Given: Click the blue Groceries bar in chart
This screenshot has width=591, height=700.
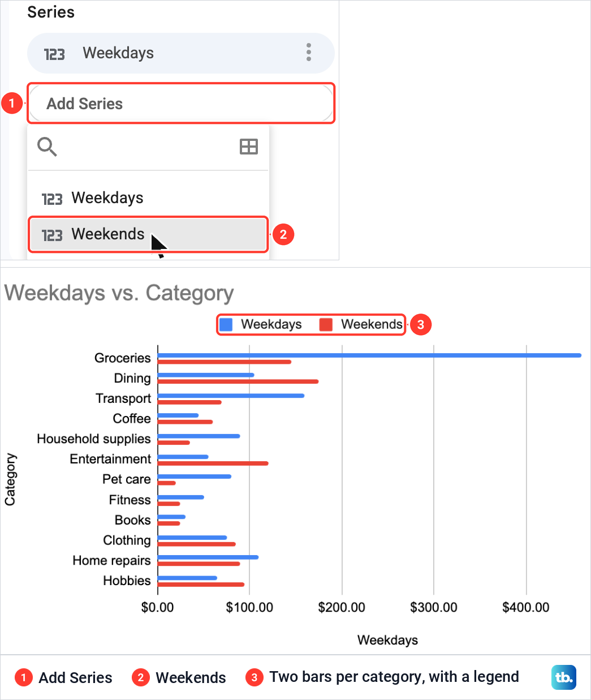Looking at the screenshot, I should click(x=369, y=355).
